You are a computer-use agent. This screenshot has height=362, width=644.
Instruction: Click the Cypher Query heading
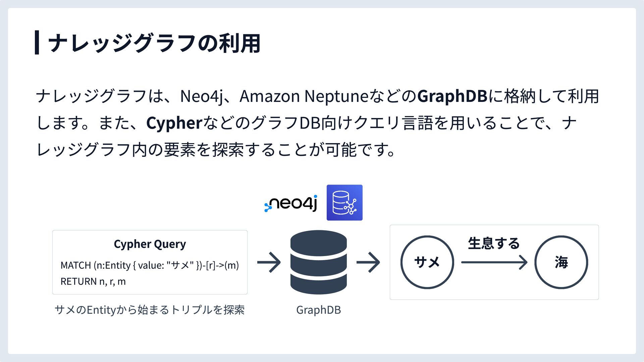point(150,244)
